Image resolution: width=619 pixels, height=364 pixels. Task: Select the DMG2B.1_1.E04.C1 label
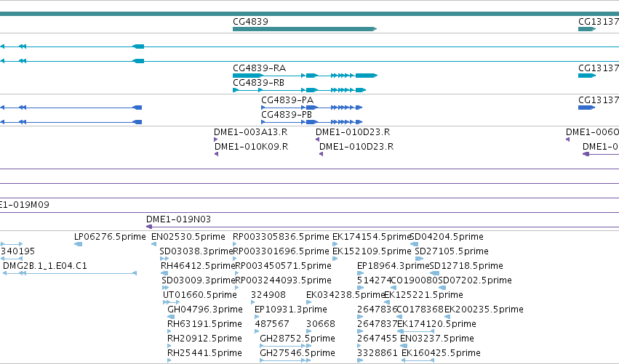coord(45,266)
